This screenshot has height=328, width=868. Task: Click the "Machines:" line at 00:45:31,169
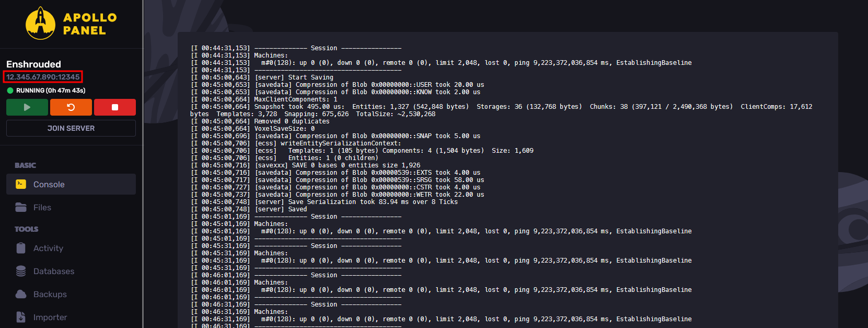coord(239,253)
